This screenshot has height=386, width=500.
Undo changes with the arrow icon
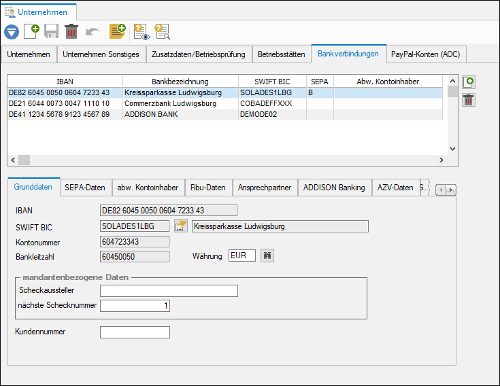coord(92,32)
